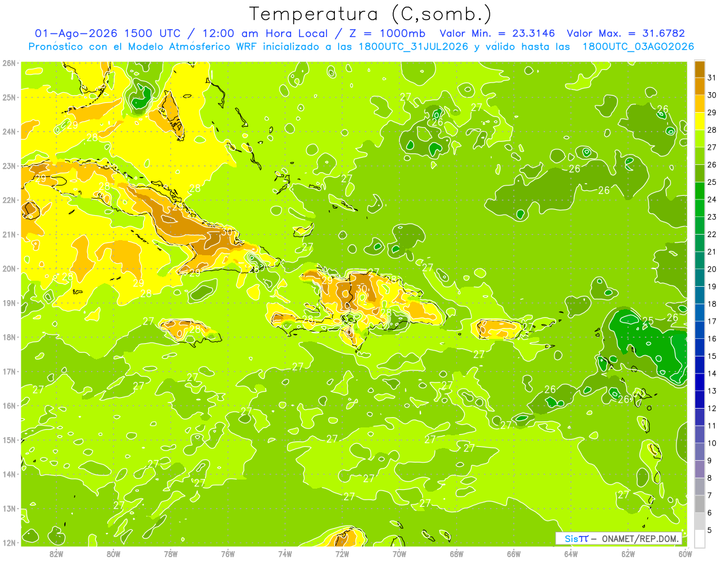
Task: Click the '24N' latitude axis label
Action: [x=9, y=132]
